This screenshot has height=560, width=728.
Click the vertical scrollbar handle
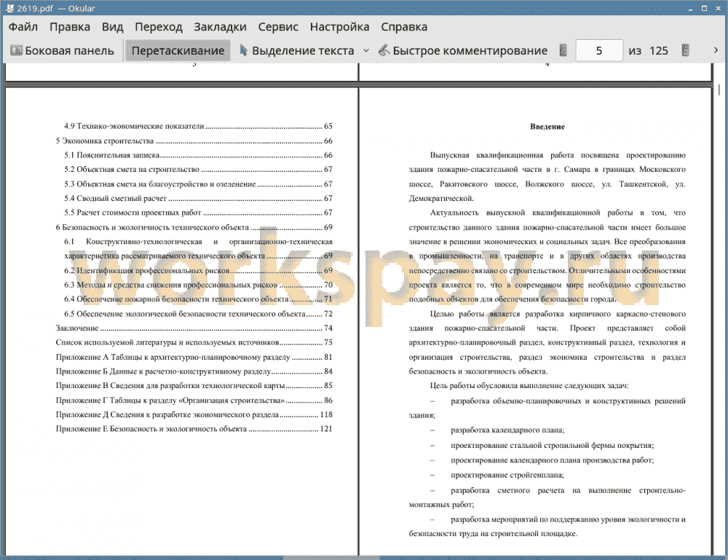tap(719, 90)
